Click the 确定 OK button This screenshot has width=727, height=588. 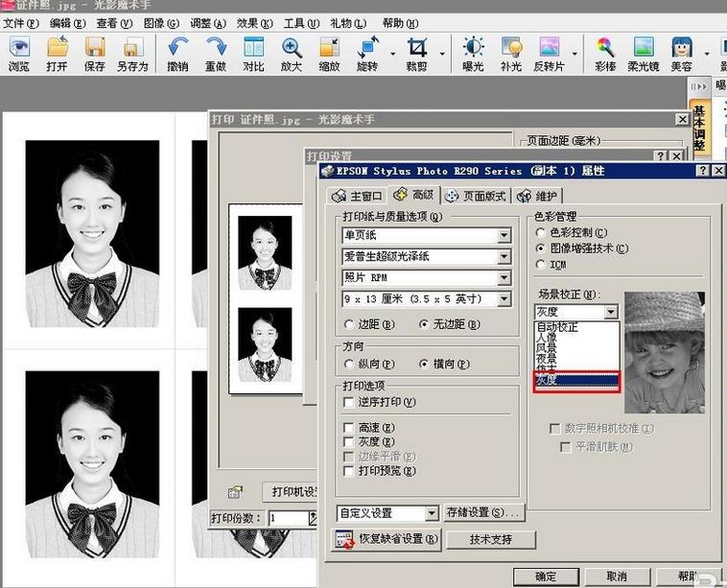point(546,576)
